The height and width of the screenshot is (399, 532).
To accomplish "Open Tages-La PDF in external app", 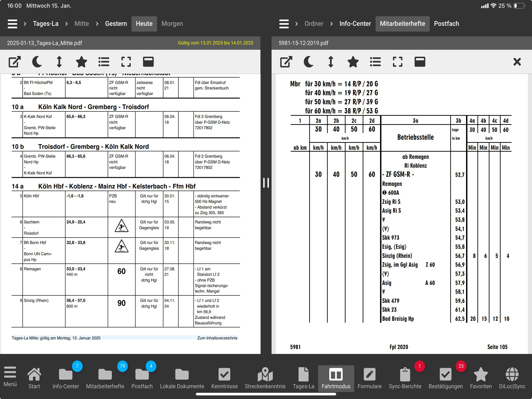I will tap(15, 62).
